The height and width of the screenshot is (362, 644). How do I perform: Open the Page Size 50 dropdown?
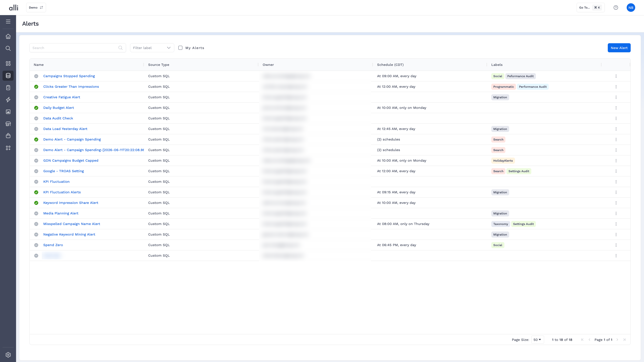pos(537,340)
